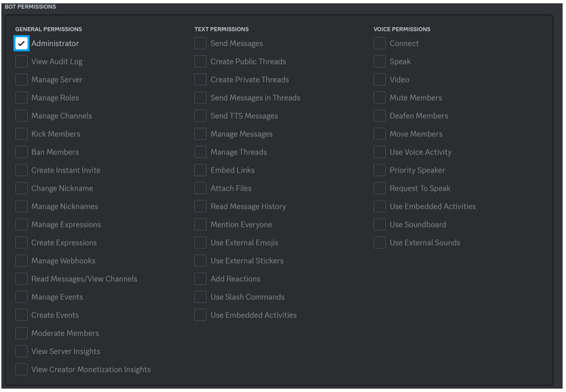Toggle Manage Expressions permission
This screenshot has height=392, width=566.
[x=21, y=224]
